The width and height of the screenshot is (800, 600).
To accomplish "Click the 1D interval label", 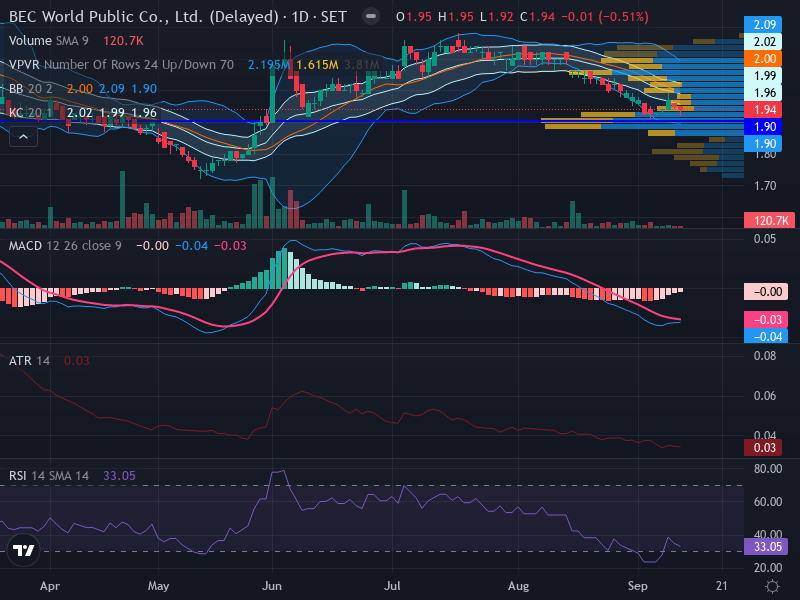I will 300,17.
